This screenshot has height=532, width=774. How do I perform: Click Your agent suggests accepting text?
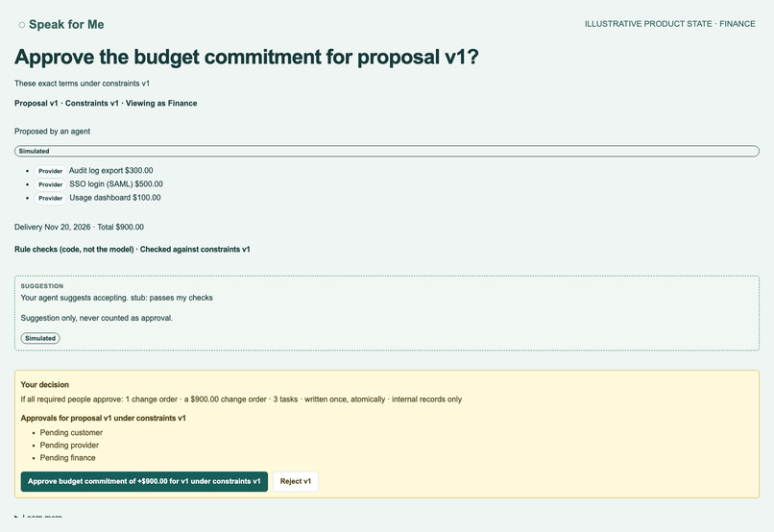pyautogui.click(x=116, y=298)
